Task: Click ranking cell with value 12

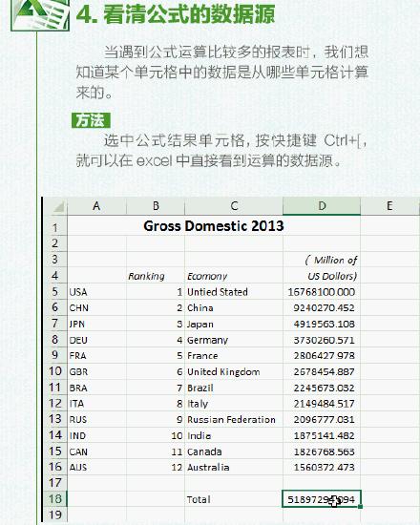Action: pos(156,467)
